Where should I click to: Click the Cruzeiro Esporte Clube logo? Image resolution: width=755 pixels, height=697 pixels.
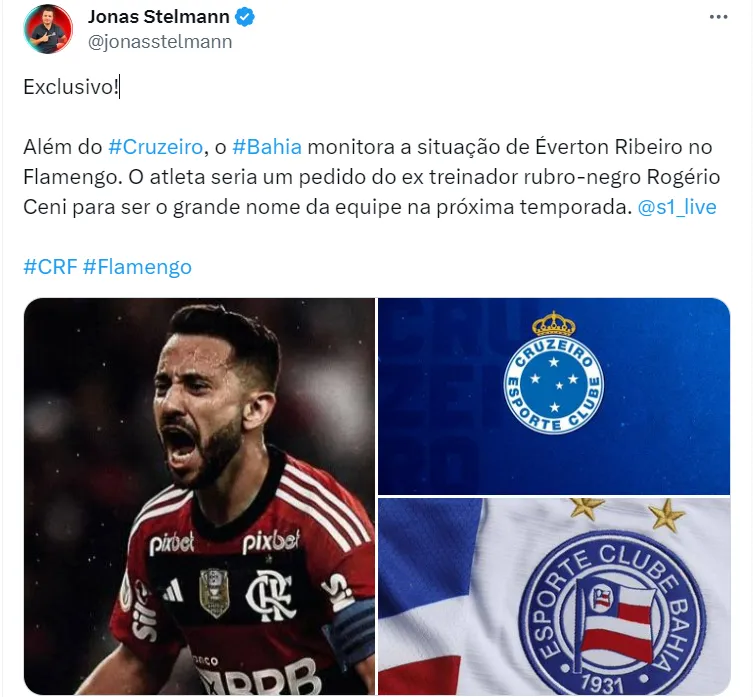click(554, 373)
